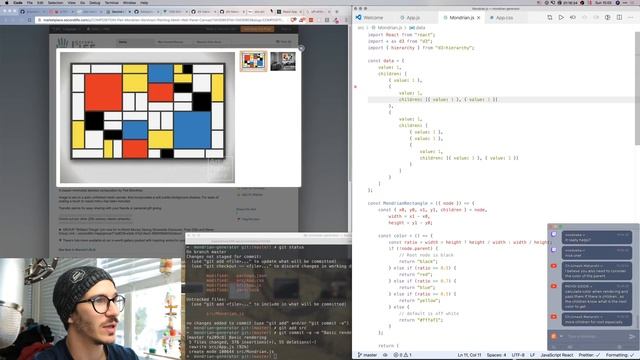Click the red extension icon in browser toolbar
The height and width of the screenshot is (360, 640).
coord(311,20)
